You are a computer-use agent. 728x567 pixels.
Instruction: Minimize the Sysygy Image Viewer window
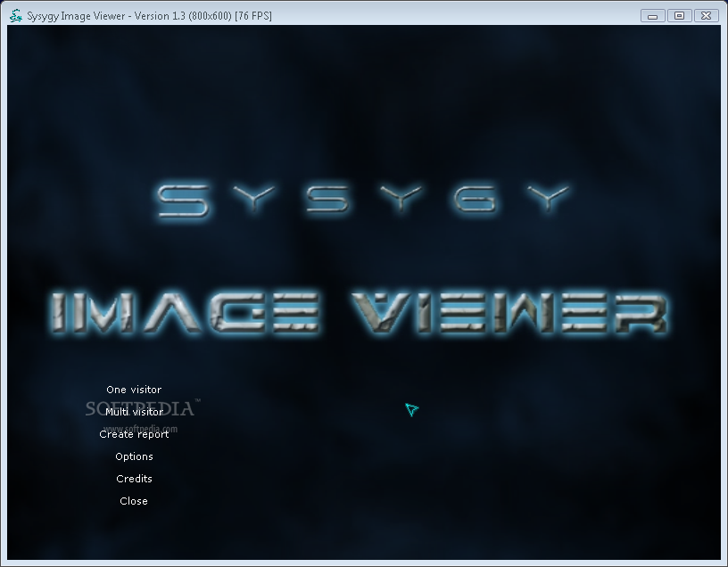coord(652,16)
